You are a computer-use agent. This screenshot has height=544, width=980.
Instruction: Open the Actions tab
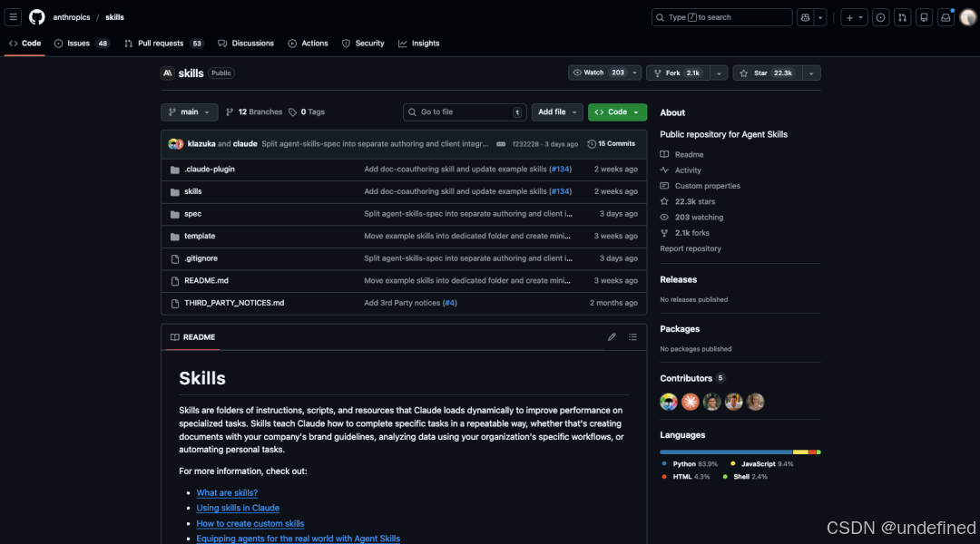(309, 44)
